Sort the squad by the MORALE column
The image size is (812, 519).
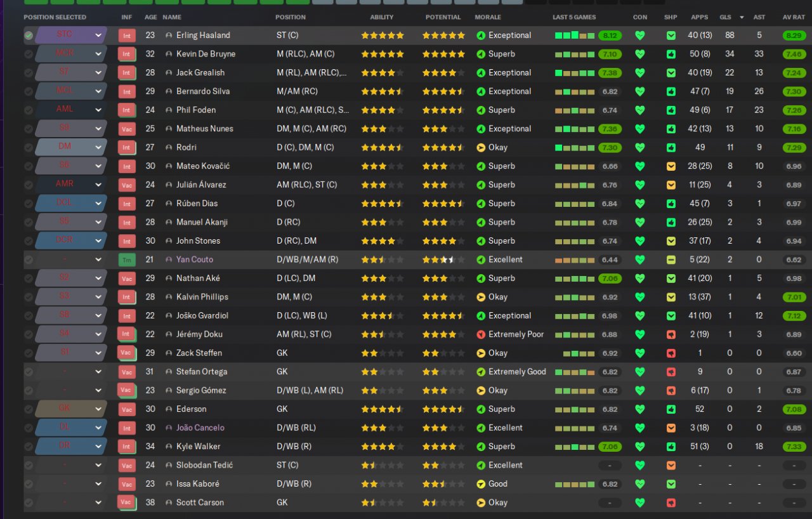point(488,17)
